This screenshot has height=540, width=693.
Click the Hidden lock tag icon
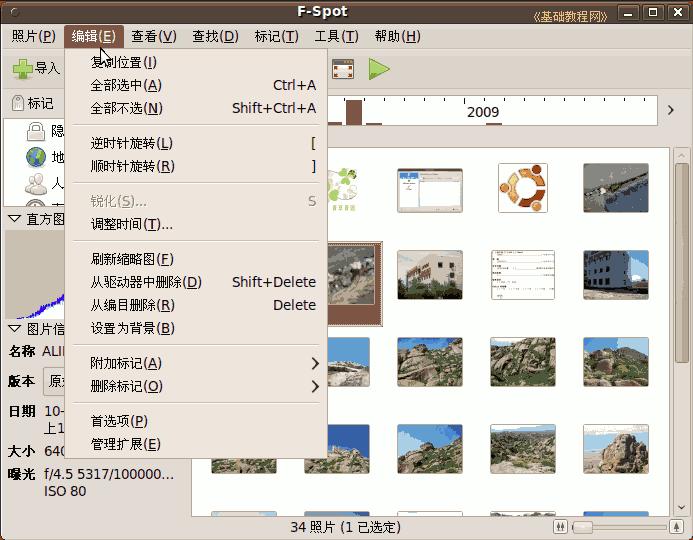point(36,131)
